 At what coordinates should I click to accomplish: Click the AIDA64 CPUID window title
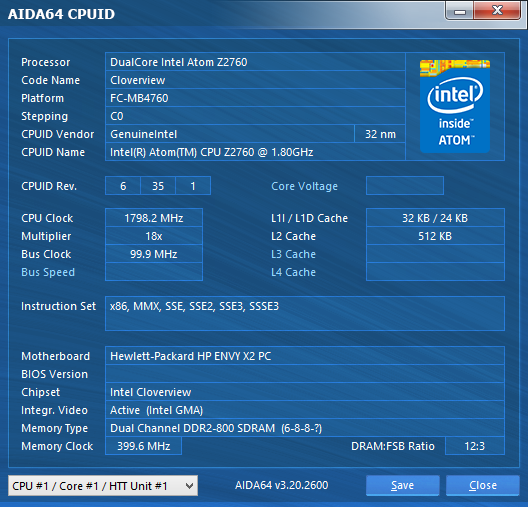tap(61, 14)
